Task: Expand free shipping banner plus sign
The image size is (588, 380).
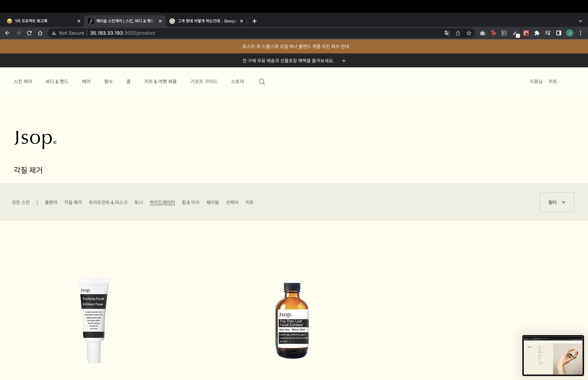Action: click(x=344, y=61)
